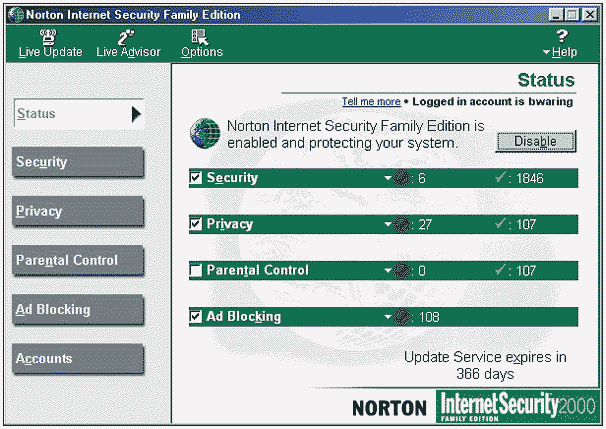This screenshot has height=429, width=606.
Task: Uncheck the Privacy checkbox
Action: [196, 224]
